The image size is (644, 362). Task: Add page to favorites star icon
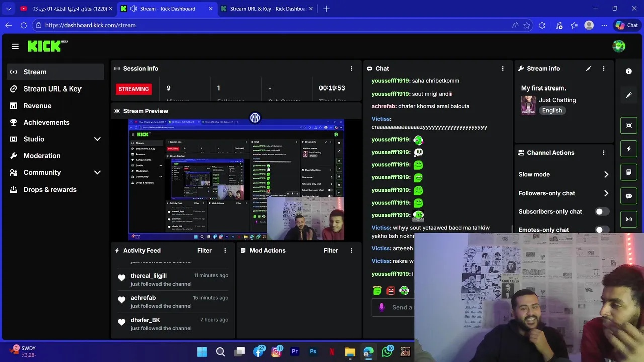(527, 25)
